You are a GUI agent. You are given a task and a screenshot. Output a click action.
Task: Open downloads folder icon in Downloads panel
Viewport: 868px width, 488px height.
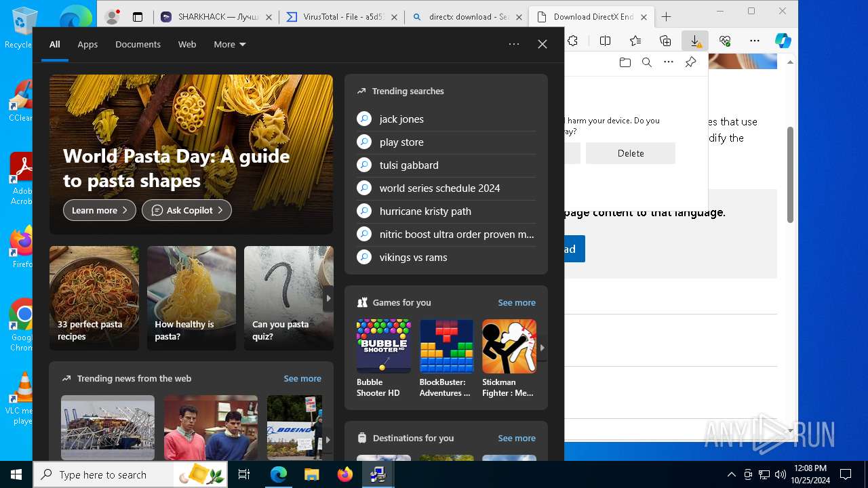click(625, 62)
